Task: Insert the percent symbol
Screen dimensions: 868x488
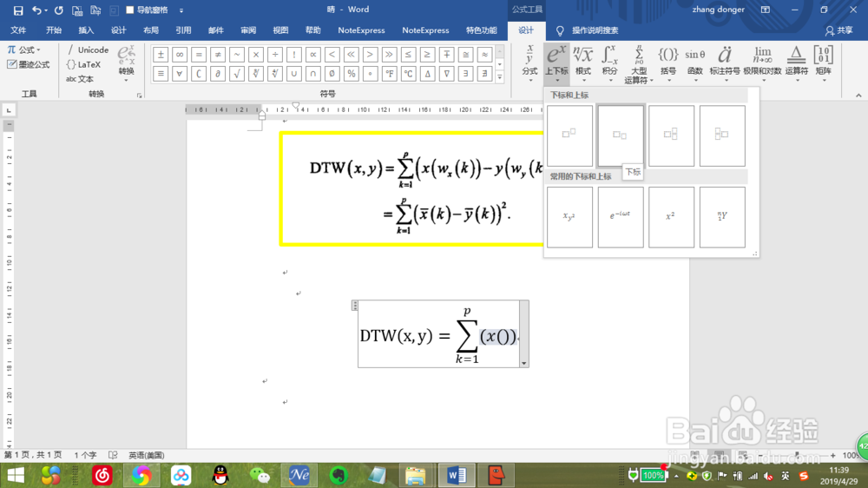Action: pyautogui.click(x=351, y=73)
